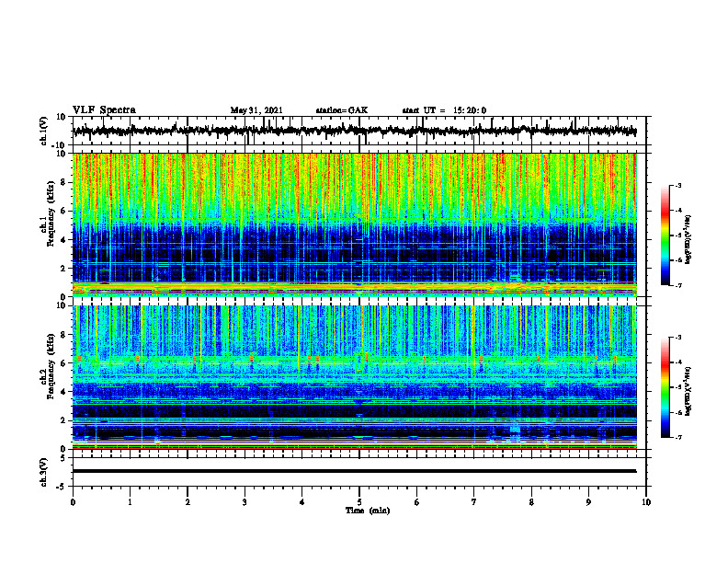Click the -3 tick on the upper color bar
The width and height of the screenshot is (728, 563).
click(677, 186)
